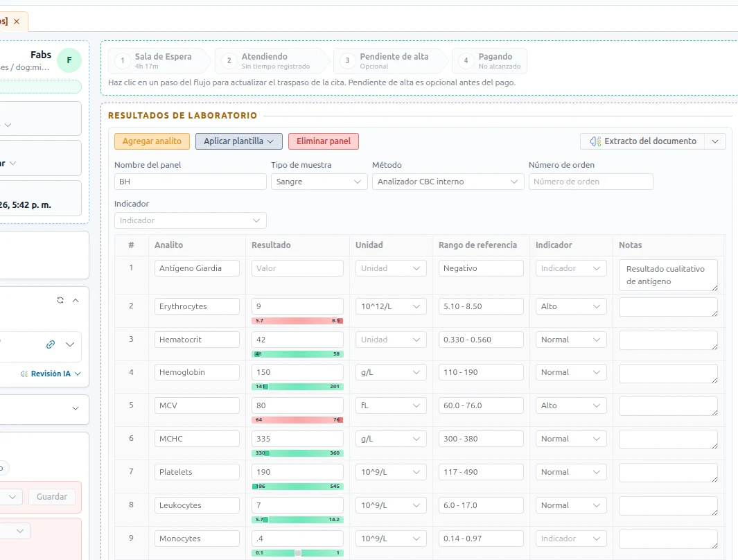This screenshot has width=738, height=560.
Task: Open the Método Analizador CBC interno dropdown
Action: [448, 182]
